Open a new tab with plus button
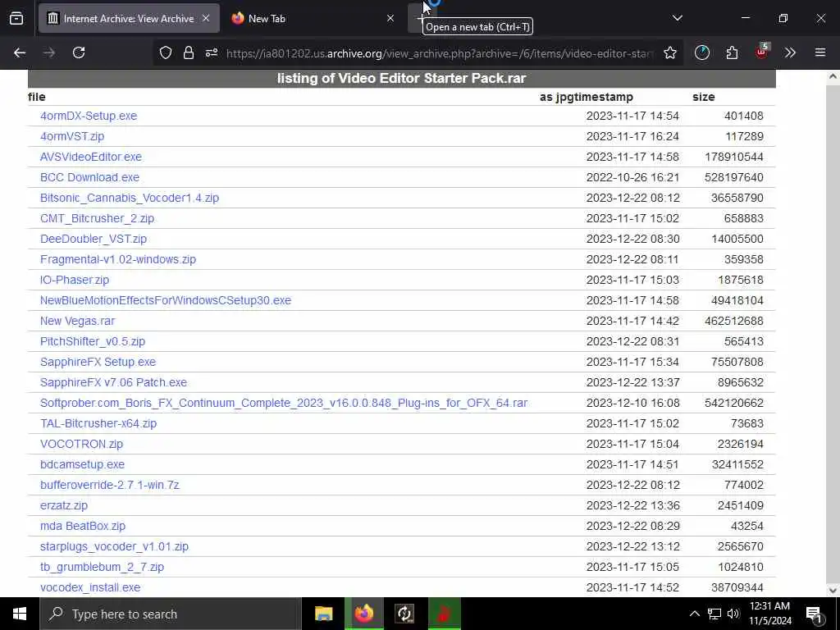Image resolution: width=840 pixels, height=630 pixels. pyautogui.click(x=421, y=18)
